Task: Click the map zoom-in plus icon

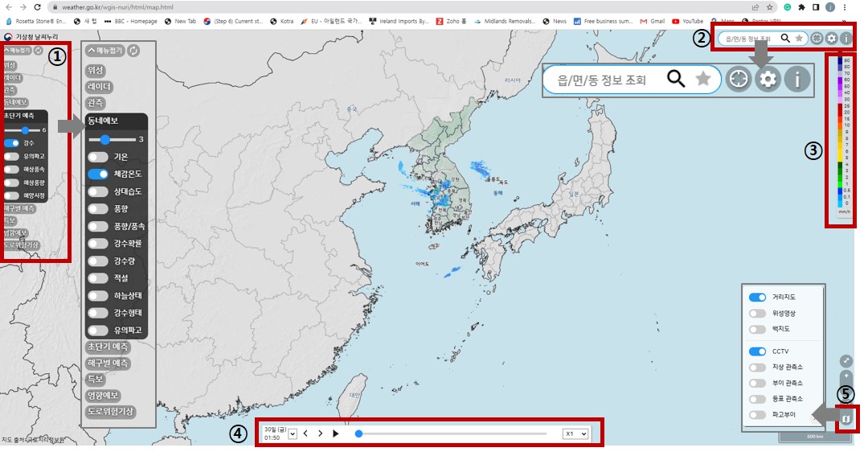Action: [845, 376]
